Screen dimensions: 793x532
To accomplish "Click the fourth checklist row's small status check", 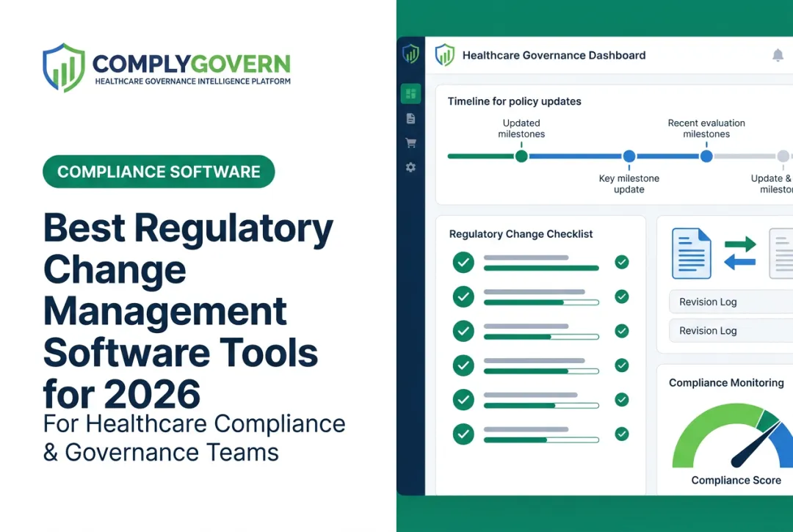I will tap(622, 365).
